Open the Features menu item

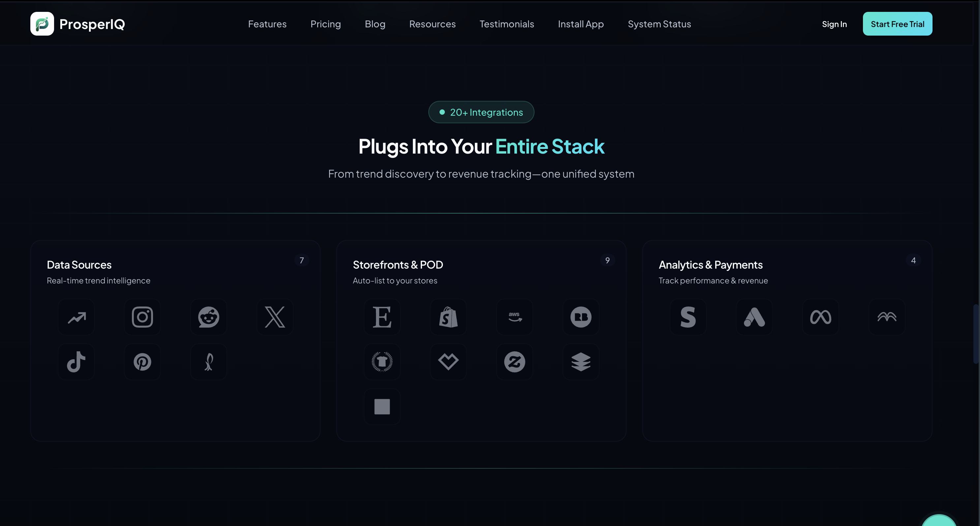(267, 24)
